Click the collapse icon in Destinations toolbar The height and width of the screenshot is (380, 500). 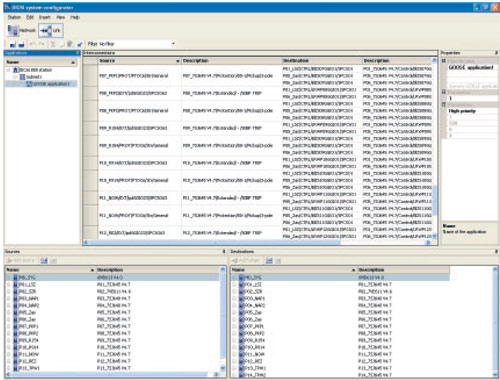tap(278, 260)
